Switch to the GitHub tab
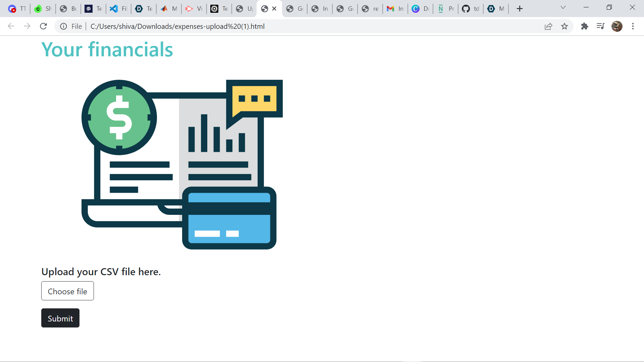Viewport: 644px width, 362px height. pos(471,9)
